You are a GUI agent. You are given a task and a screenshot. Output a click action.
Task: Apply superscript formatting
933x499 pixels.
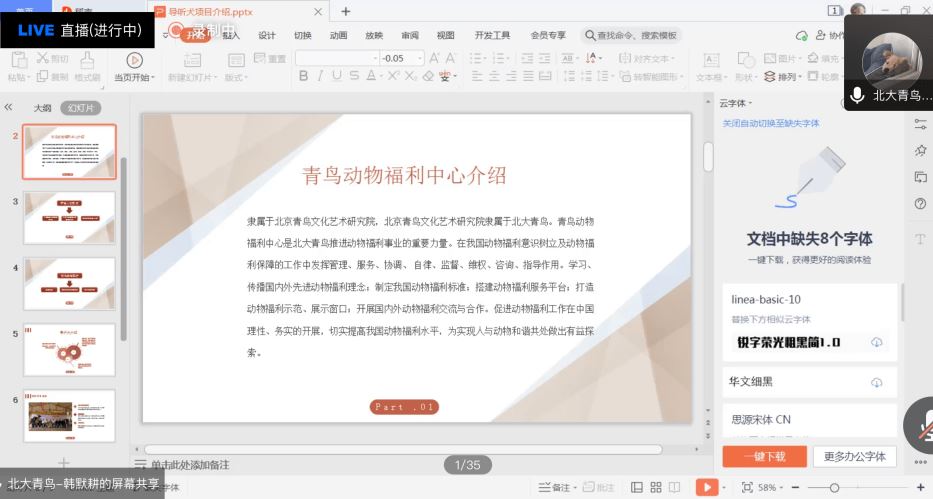pyautogui.click(x=393, y=76)
